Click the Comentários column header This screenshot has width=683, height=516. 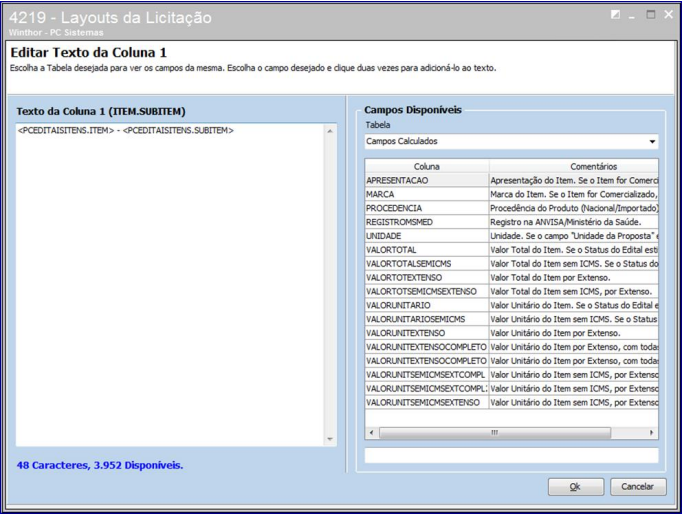tap(574, 166)
